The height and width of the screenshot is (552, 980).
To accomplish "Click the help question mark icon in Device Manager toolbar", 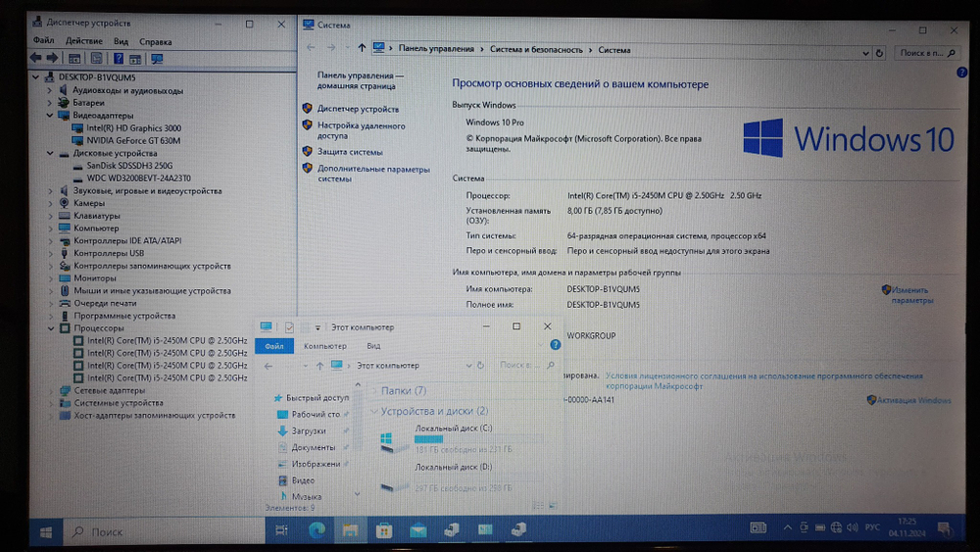I will 119,58.
